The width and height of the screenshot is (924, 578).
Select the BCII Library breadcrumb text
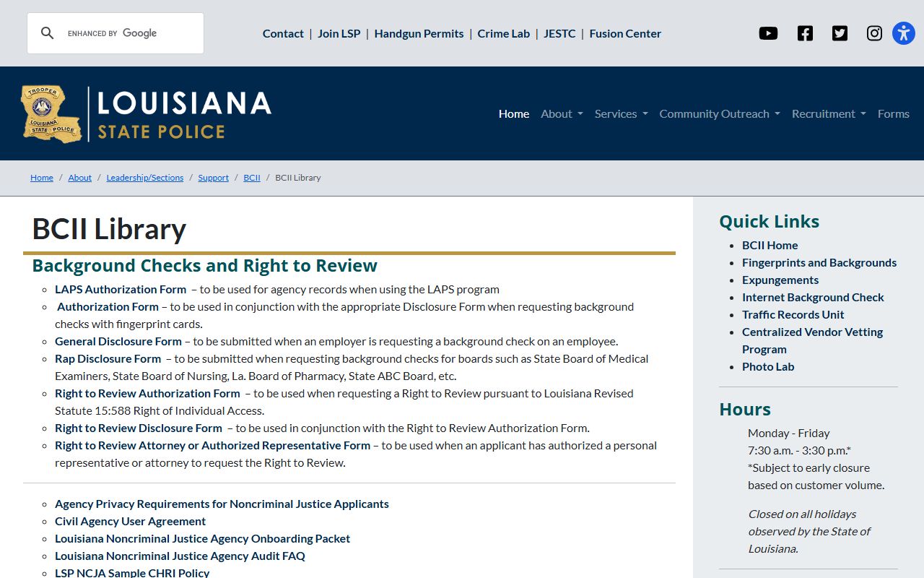(298, 178)
